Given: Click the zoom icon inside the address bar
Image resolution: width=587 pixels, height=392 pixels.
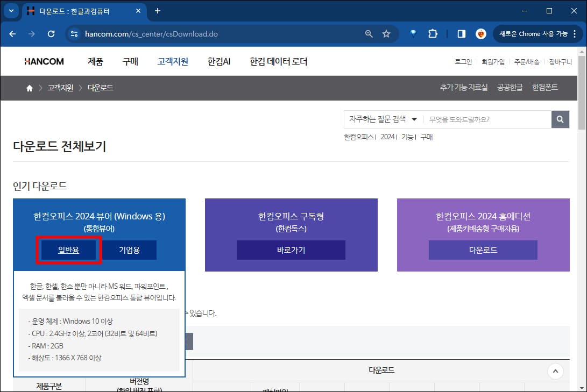Looking at the screenshot, I should tap(369, 33).
